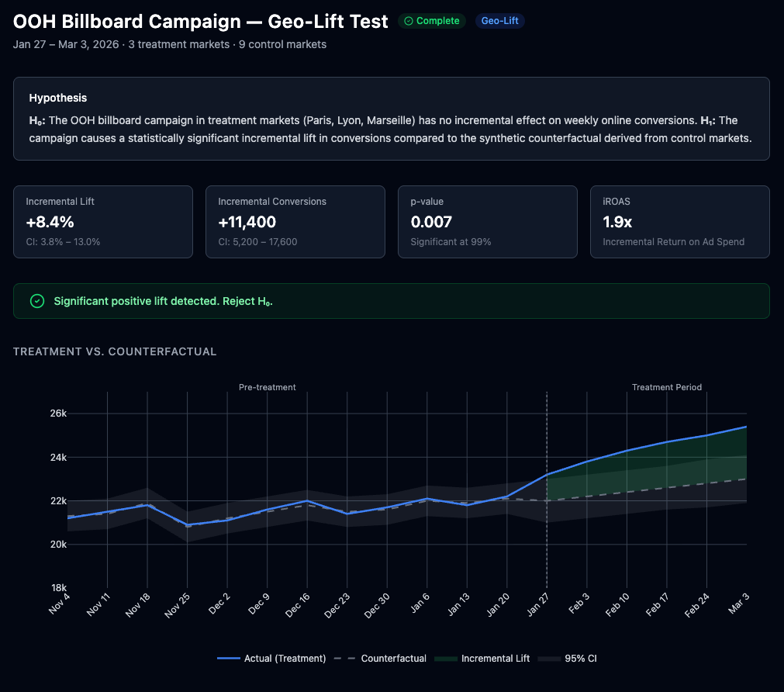Click the green checkmark icon in the significance banner
The width and height of the screenshot is (784, 692).
tap(36, 301)
